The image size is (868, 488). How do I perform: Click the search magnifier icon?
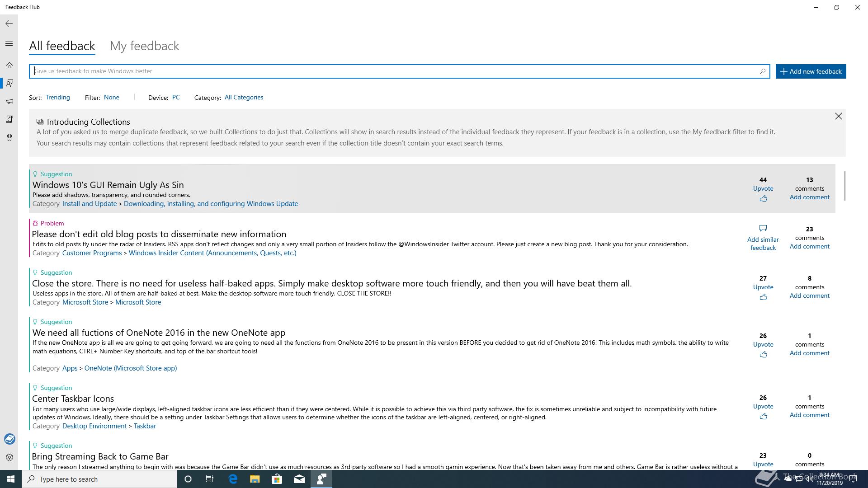pyautogui.click(x=762, y=71)
